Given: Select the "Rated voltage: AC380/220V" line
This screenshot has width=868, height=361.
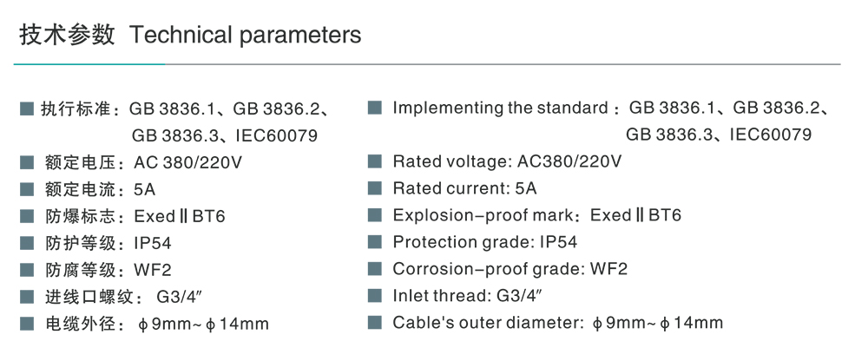Looking at the screenshot, I should click(507, 161).
